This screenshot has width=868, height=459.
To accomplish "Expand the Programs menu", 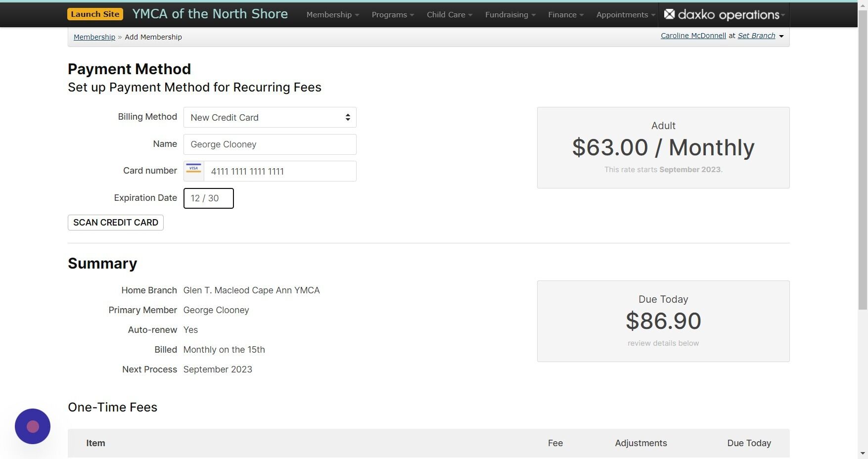I will [x=392, y=14].
